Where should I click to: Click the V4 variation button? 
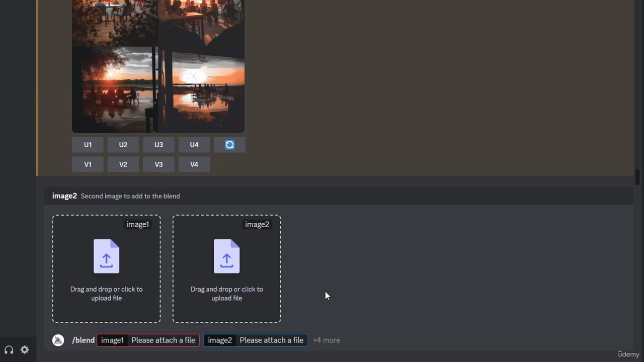point(194,164)
